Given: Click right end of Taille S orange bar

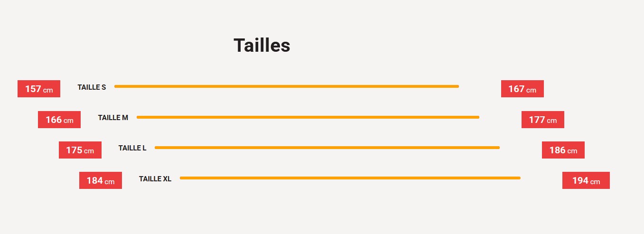Looking at the screenshot, I should [x=457, y=86].
